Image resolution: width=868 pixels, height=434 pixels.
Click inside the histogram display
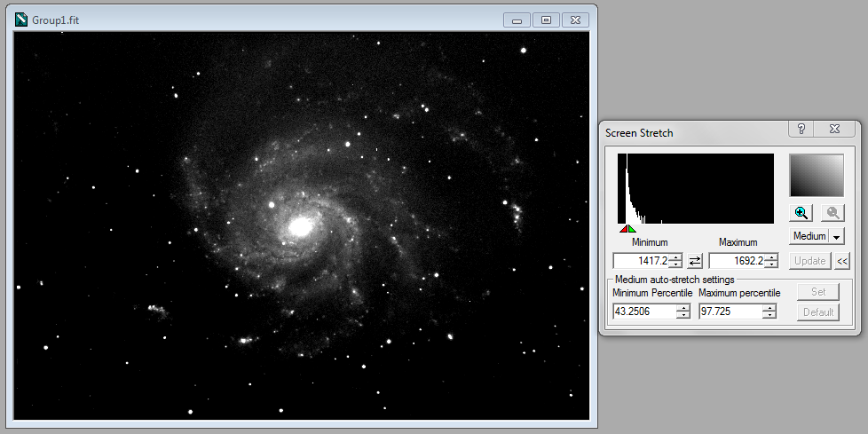click(x=696, y=189)
